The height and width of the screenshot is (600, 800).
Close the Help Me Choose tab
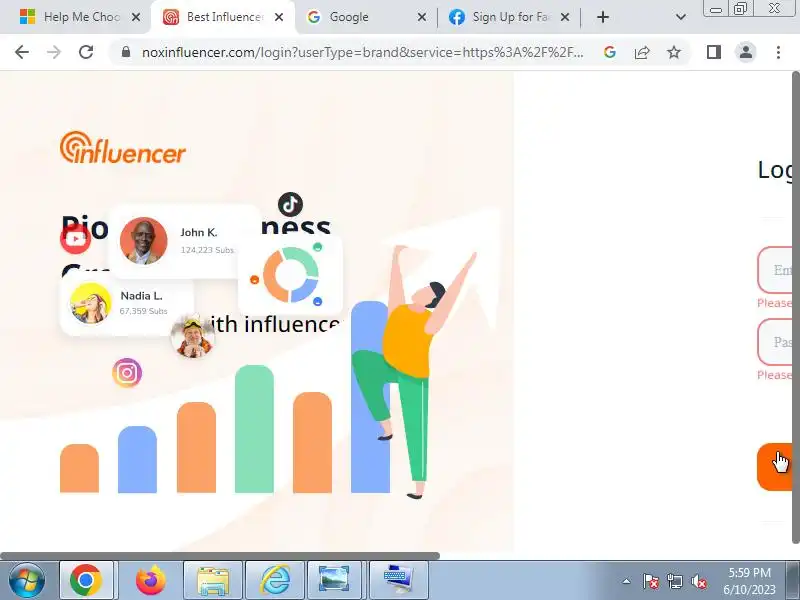click(x=136, y=17)
